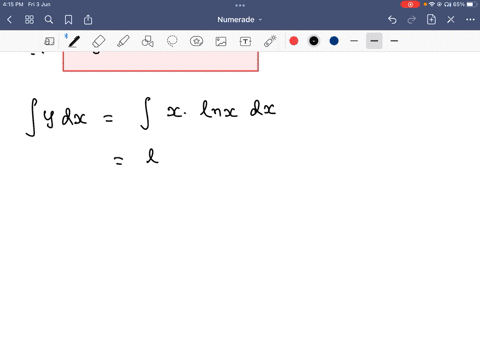Viewport: 480px width, 360px height.
Task: Open the Elements sticker tool
Action: (196, 41)
